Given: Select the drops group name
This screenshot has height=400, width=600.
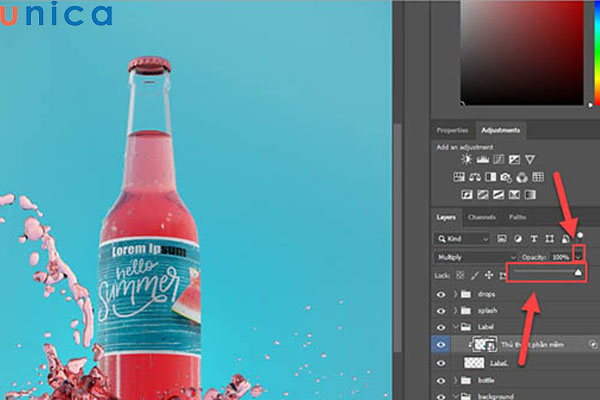Looking at the screenshot, I should pyautogui.click(x=486, y=294).
